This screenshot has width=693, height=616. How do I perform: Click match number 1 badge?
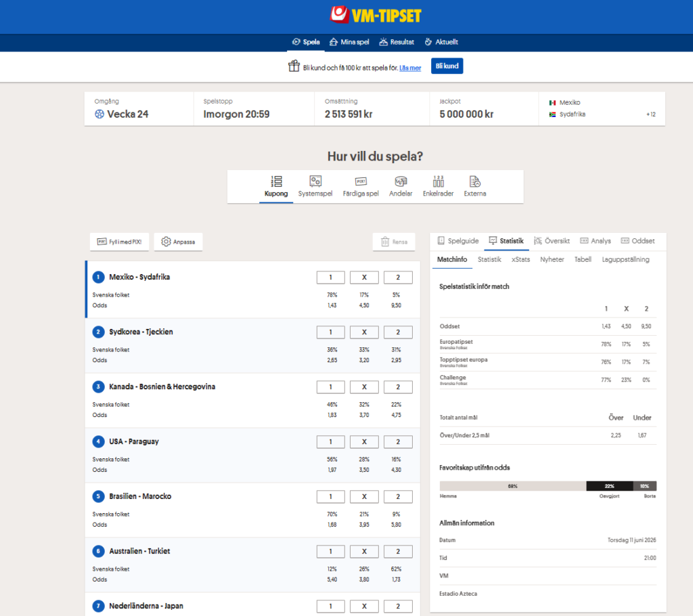(98, 278)
